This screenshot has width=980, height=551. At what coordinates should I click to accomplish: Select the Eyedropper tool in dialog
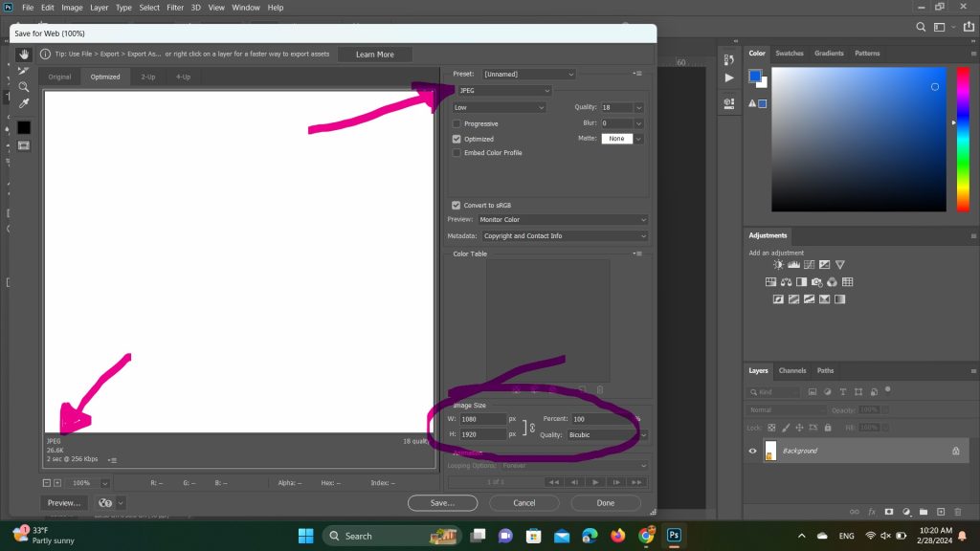[24, 103]
